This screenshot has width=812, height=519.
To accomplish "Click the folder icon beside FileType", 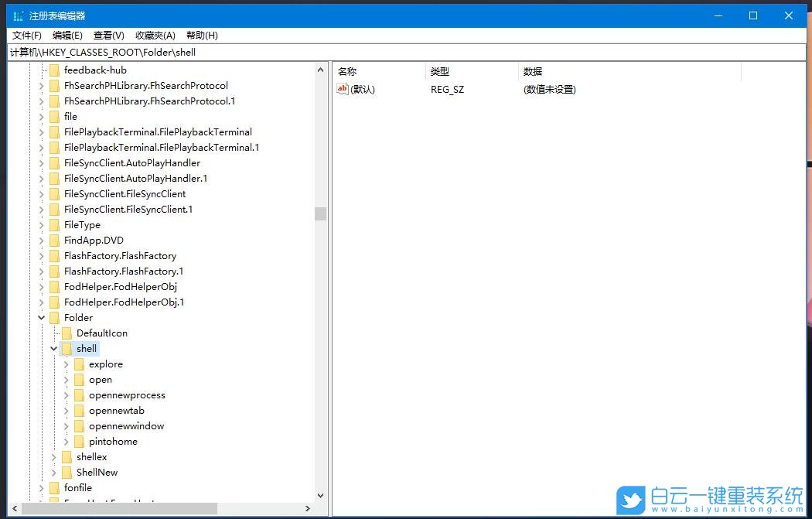I will [x=54, y=224].
